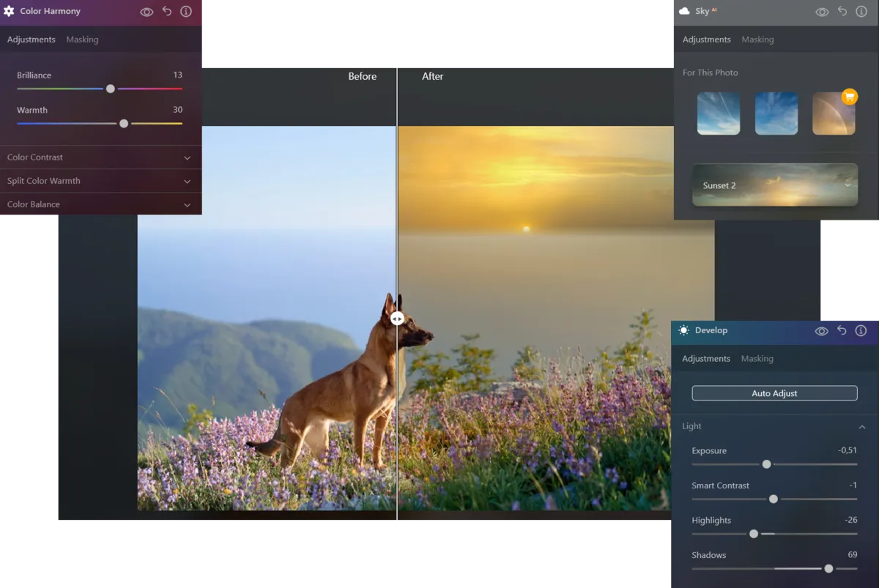Select the first sky thumbnail under For This Photo
Screen dimensions: 879x588
[718, 113]
